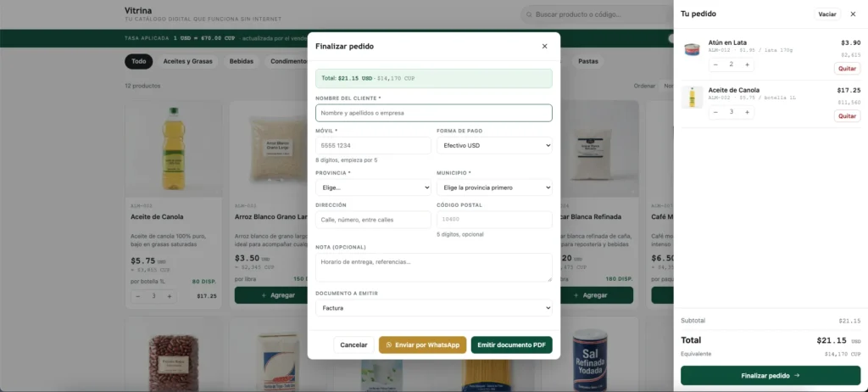Click the 5 dígitos, opcional hint

tap(460, 234)
